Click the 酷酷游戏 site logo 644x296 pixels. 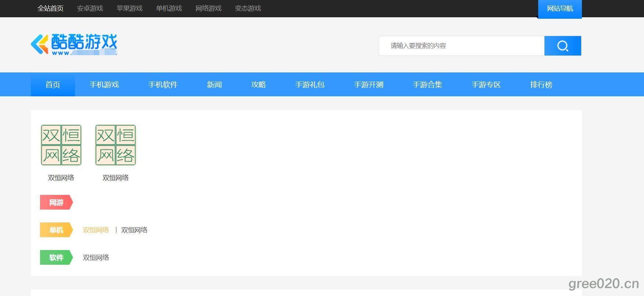[74, 44]
